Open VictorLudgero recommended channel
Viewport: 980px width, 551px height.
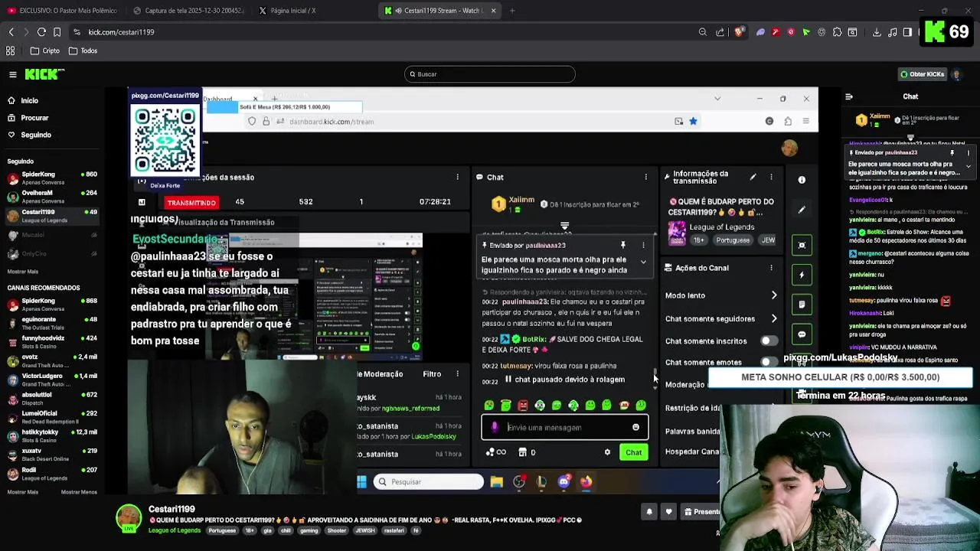tap(51, 380)
